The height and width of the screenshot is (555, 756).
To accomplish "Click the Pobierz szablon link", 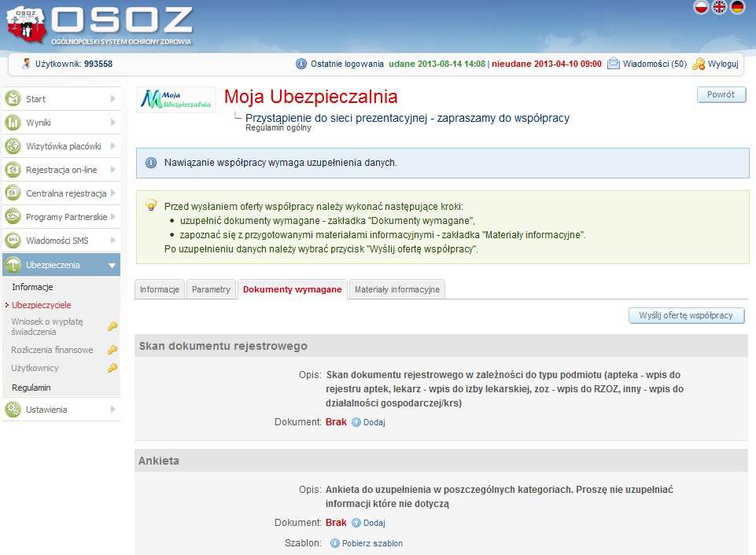I will [x=372, y=543].
